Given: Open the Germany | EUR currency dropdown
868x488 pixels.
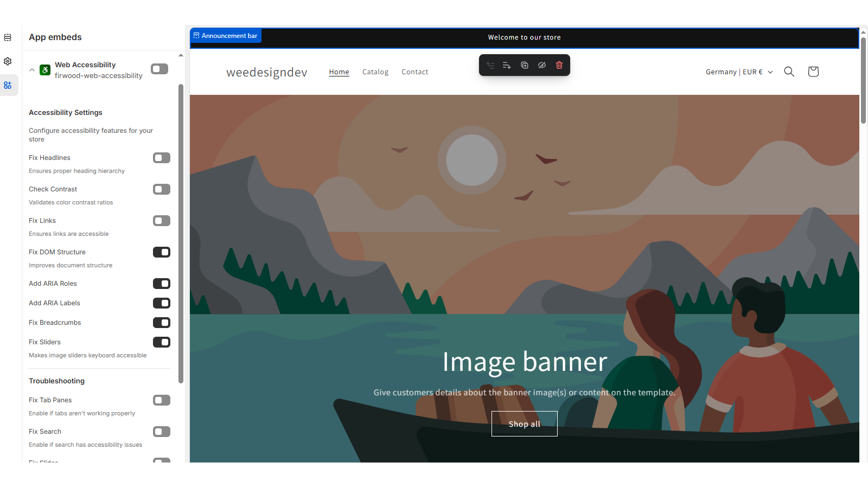Looking at the screenshot, I should click(x=739, y=72).
